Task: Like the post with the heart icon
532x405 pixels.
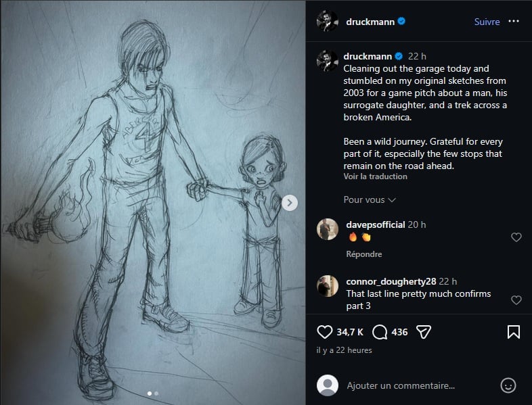Action: coord(326,332)
